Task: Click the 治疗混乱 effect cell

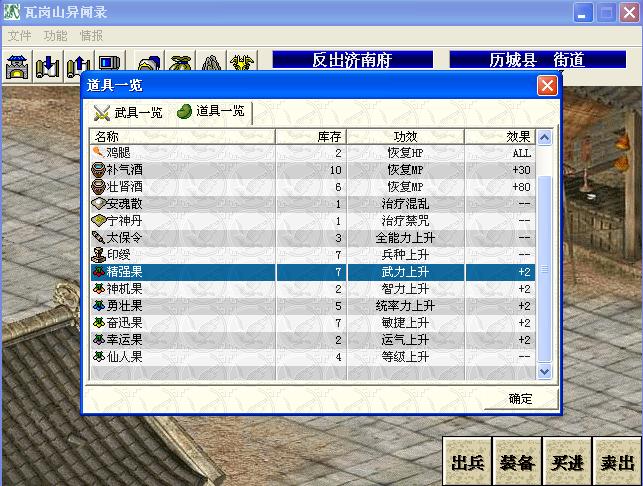Action: click(x=406, y=204)
